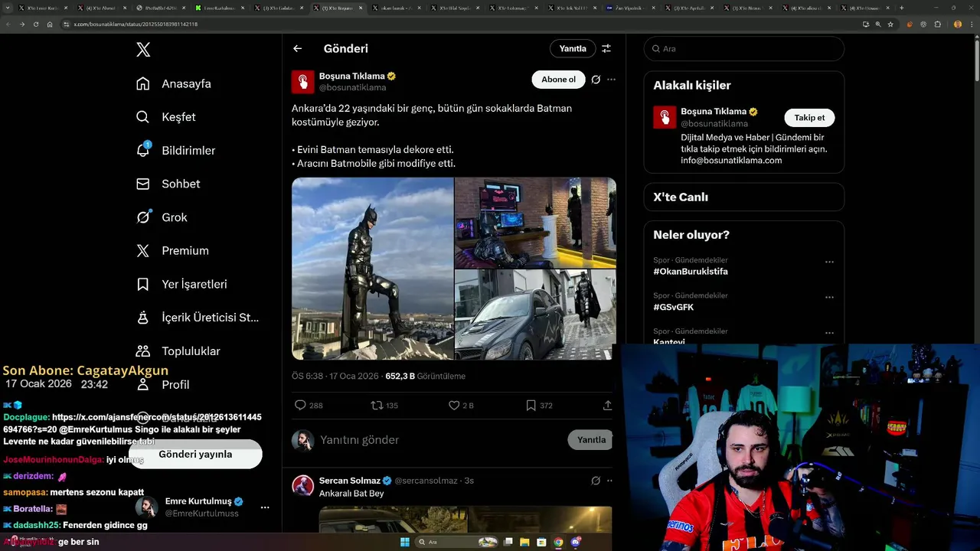Bookmark this page with star icon

[x=890, y=24]
